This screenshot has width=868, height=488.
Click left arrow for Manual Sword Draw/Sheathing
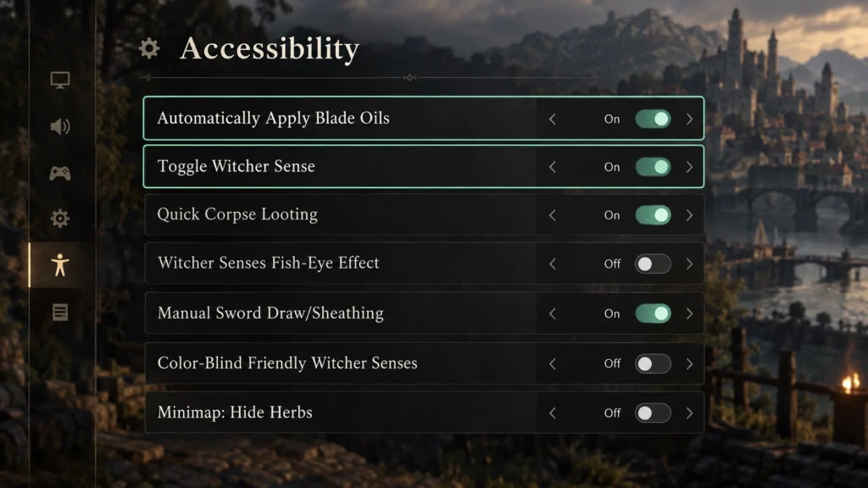[x=553, y=313]
